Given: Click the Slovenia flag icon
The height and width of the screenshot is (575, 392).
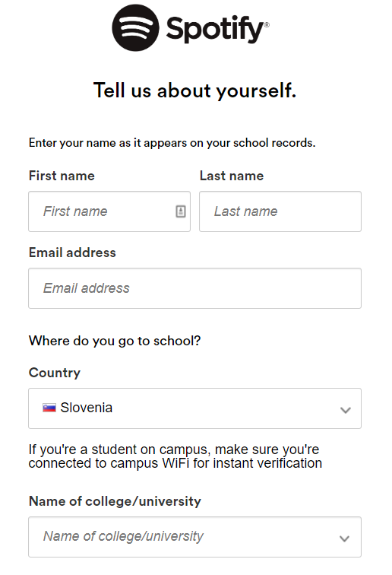Looking at the screenshot, I should (x=49, y=408).
